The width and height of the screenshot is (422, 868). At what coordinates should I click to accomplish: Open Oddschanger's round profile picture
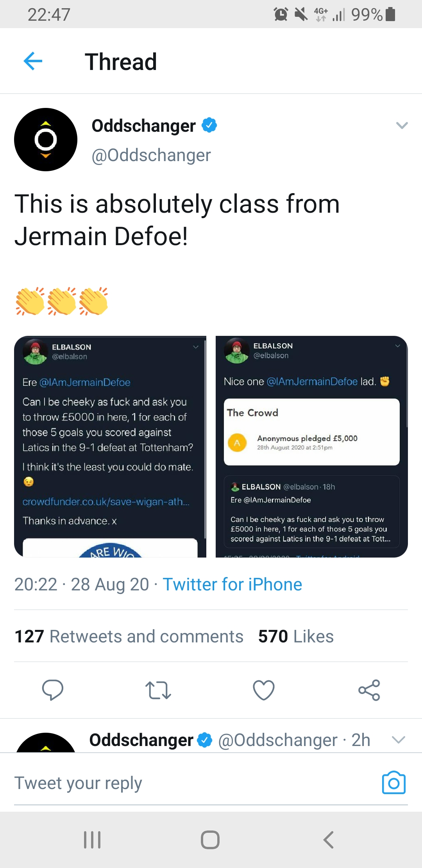point(46,140)
